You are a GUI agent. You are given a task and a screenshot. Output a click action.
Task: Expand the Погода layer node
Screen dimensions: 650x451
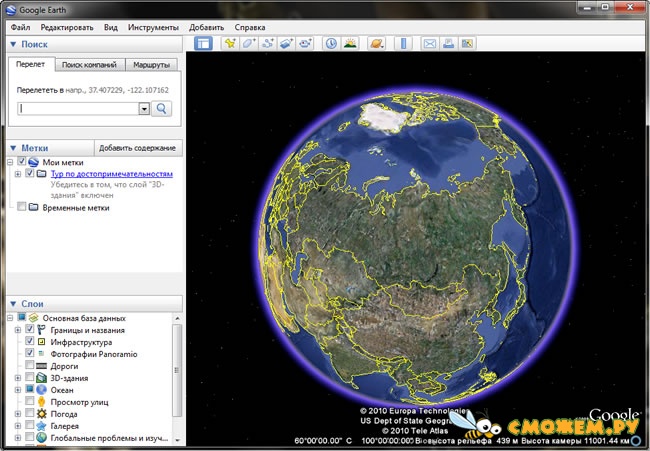(18, 414)
